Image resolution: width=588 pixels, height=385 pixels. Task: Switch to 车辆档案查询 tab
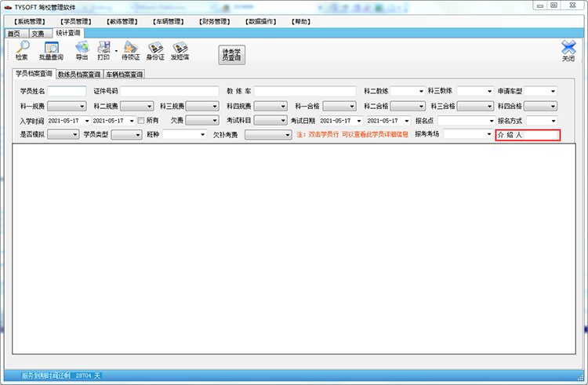point(124,74)
